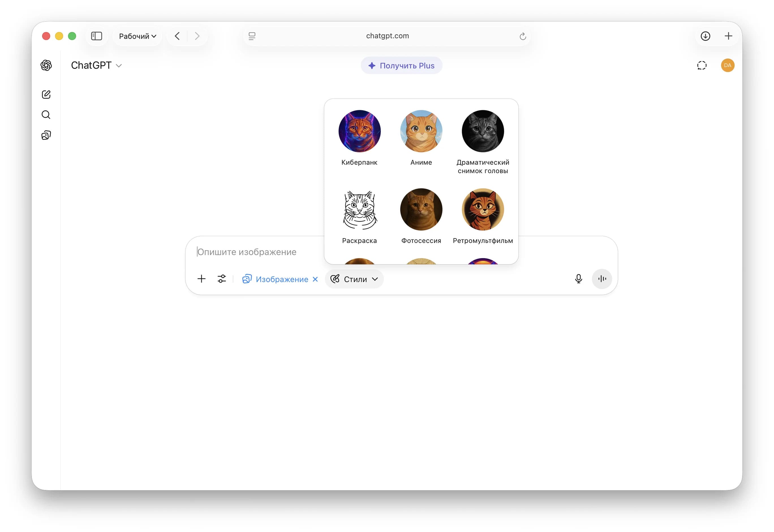774x532 pixels.
Task: Click the Получить Plus button
Action: pos(401,66)
